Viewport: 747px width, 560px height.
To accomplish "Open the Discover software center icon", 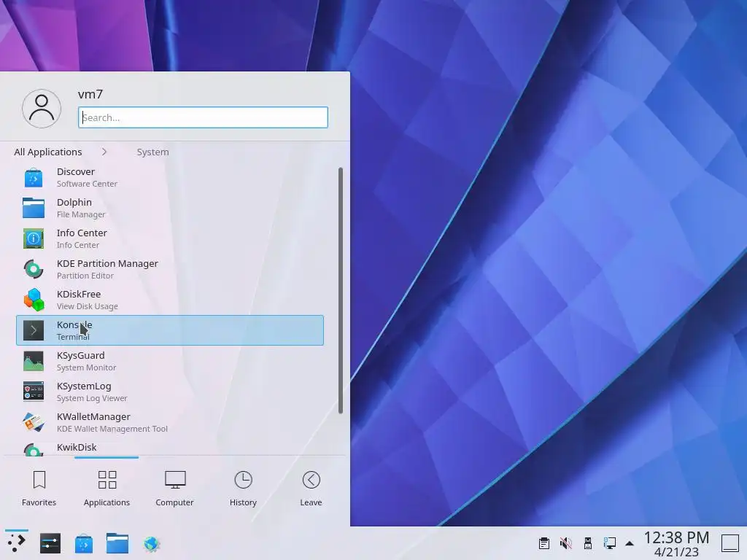I will coord(34,178).
